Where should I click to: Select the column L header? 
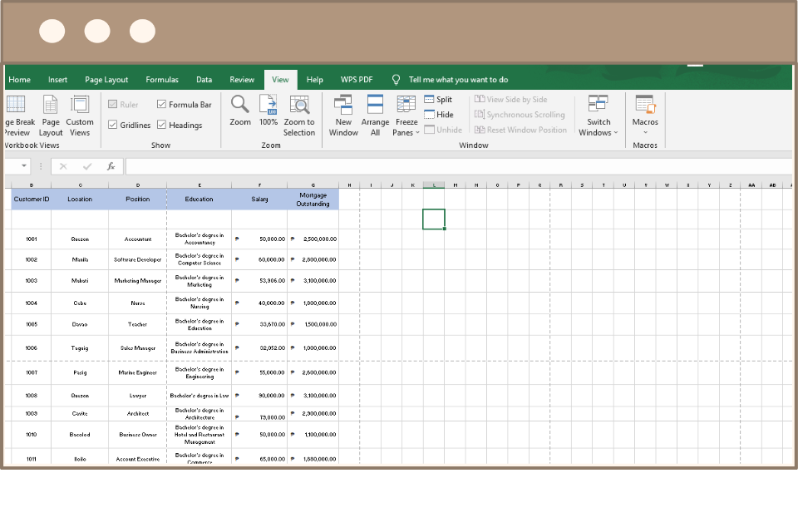pos(434,185)
